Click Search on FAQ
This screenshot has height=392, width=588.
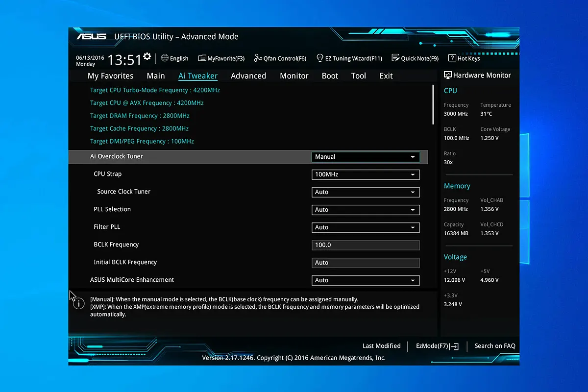coord(494,346)
